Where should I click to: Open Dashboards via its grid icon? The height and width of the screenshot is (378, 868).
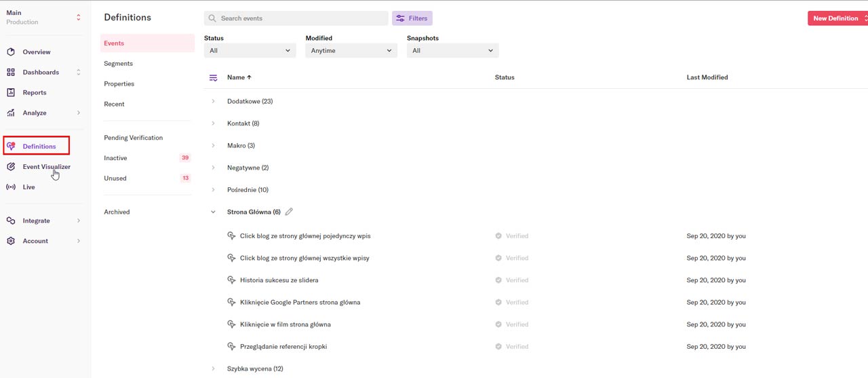pyautogui.click(x=11, y=73)
